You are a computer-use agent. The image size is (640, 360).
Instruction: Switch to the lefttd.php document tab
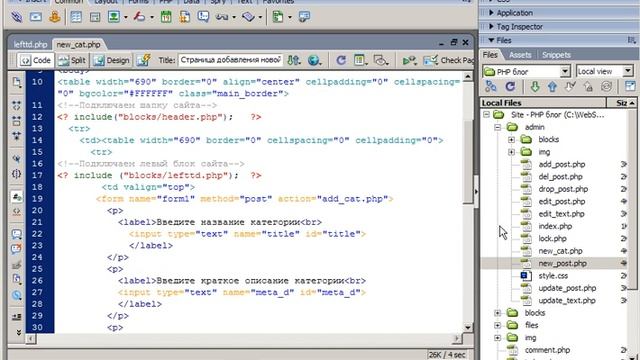(30, 44)
